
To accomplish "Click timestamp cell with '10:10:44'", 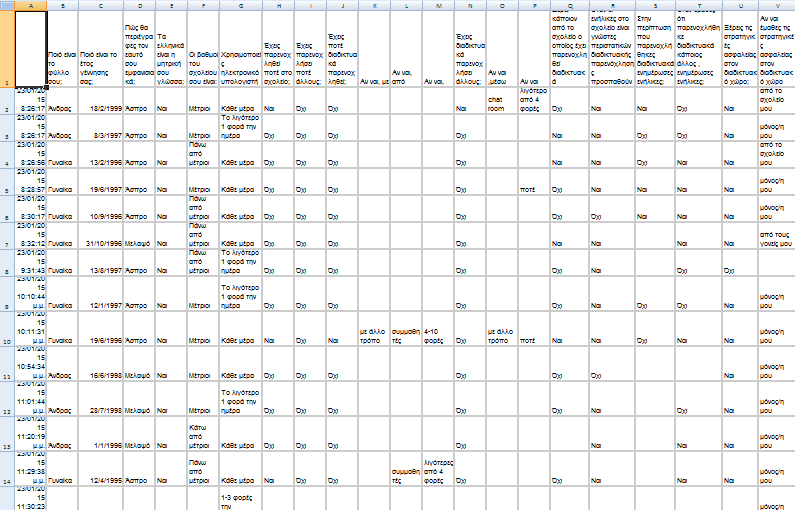I will (x=31, y=294).
